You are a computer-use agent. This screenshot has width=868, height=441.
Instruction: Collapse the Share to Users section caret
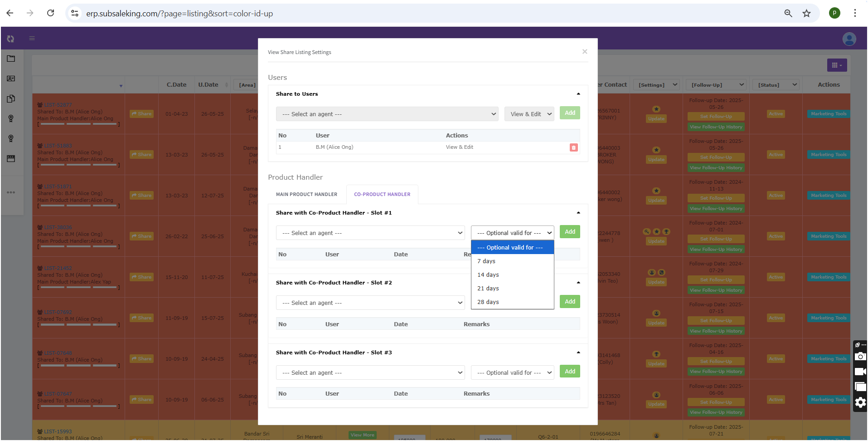578,94
